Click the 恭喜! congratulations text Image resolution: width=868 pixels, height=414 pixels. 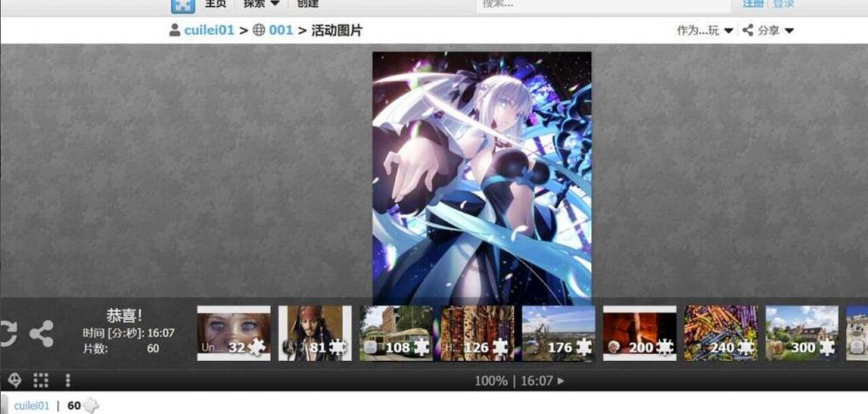point(124,316)
